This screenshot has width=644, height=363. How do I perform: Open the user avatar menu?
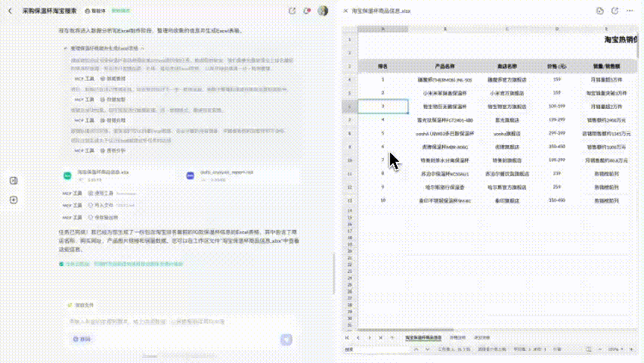tap(323, 11)
